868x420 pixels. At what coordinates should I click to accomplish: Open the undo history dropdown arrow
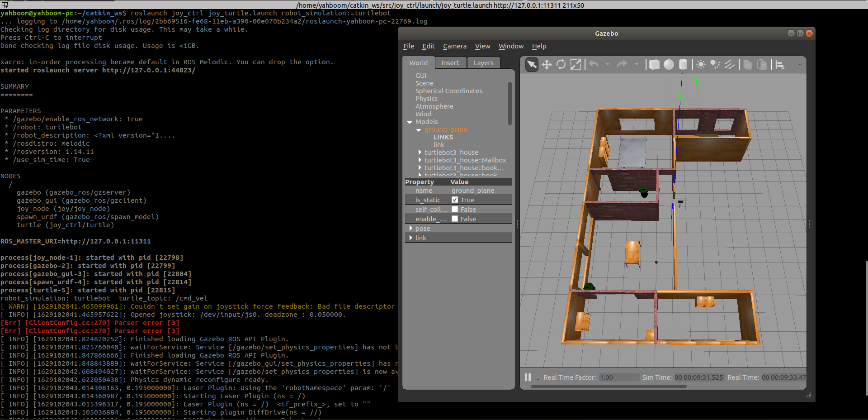608,65
